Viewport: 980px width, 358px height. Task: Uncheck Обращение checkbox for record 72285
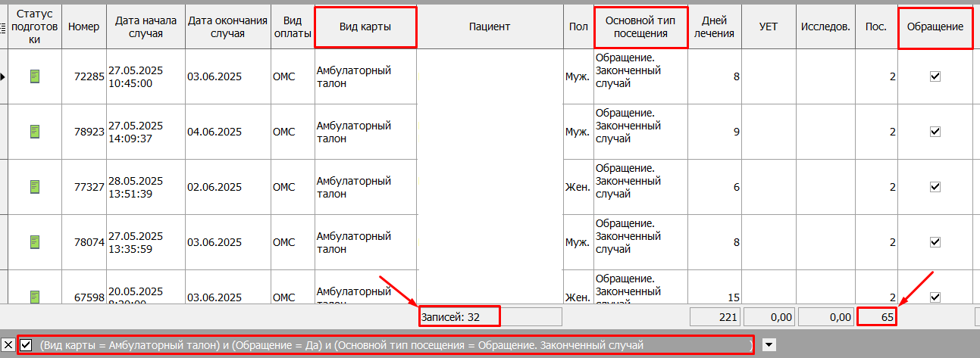pos(935,76)
